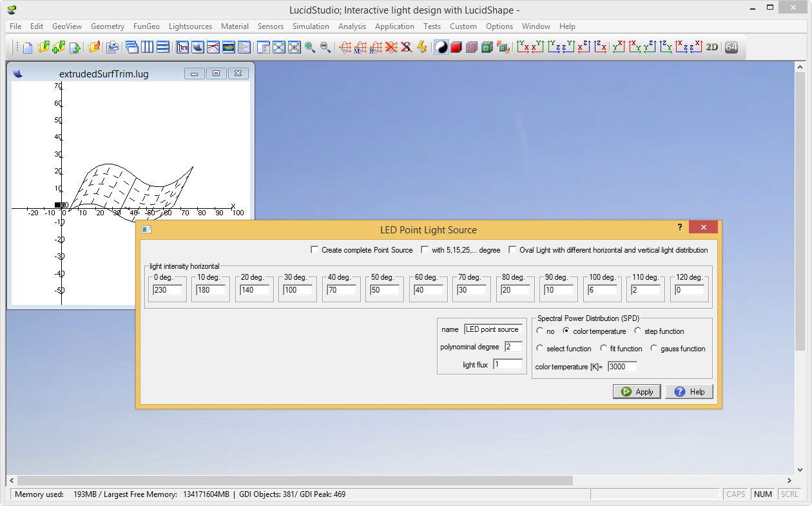The width and height of the screenshot is (812, 506).
Task: Click the 0 deg. intensity field
Action: 168,290
